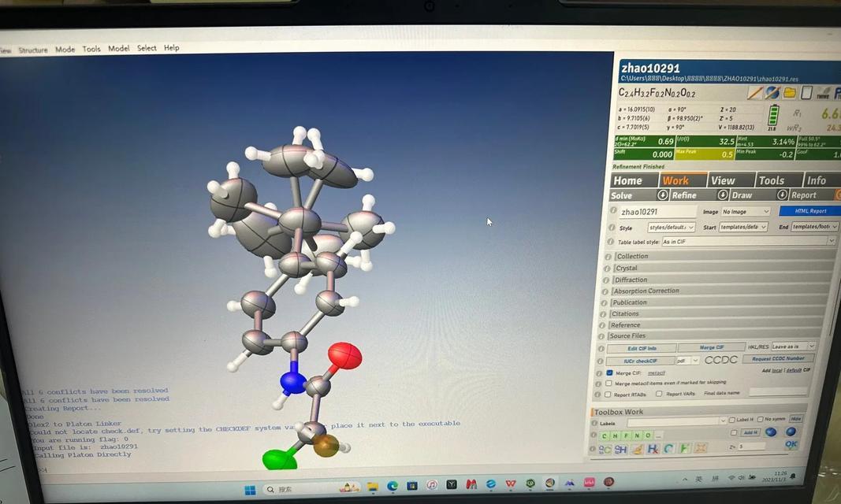
Task: Open File Explorer from the taskbar
Action: pyautogui.click(x=372, y=486)
